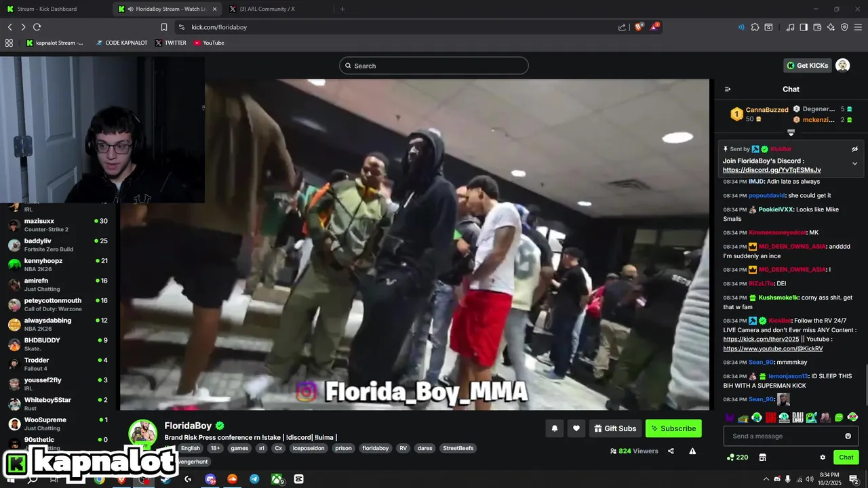Go back to previous page

pyautogui.click(x=9, y=27)
